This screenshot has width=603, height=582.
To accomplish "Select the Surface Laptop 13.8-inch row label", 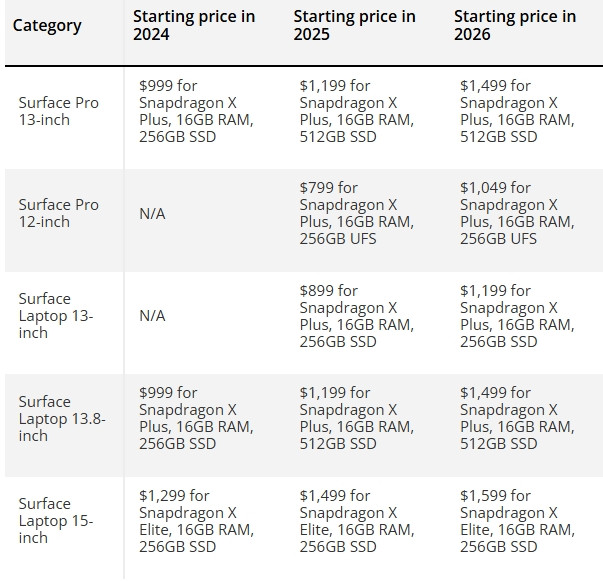I will (61, 418).
